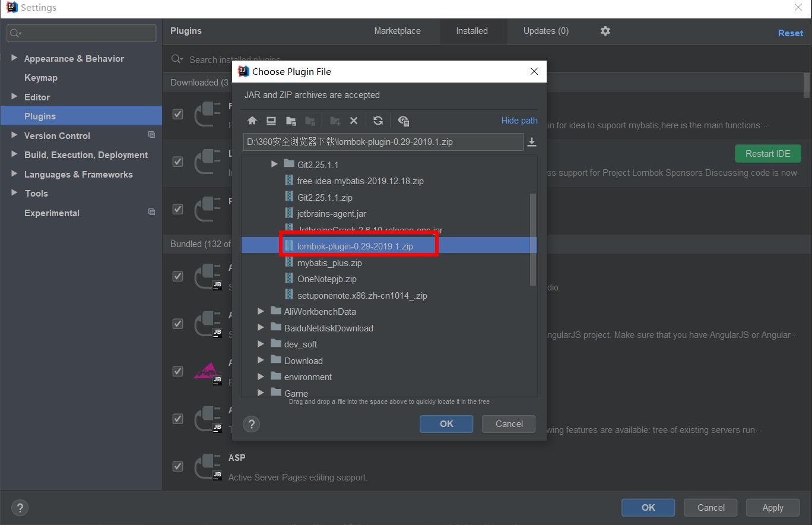Click archive icon of OneNotepjb.zip

tap(289, 279)
